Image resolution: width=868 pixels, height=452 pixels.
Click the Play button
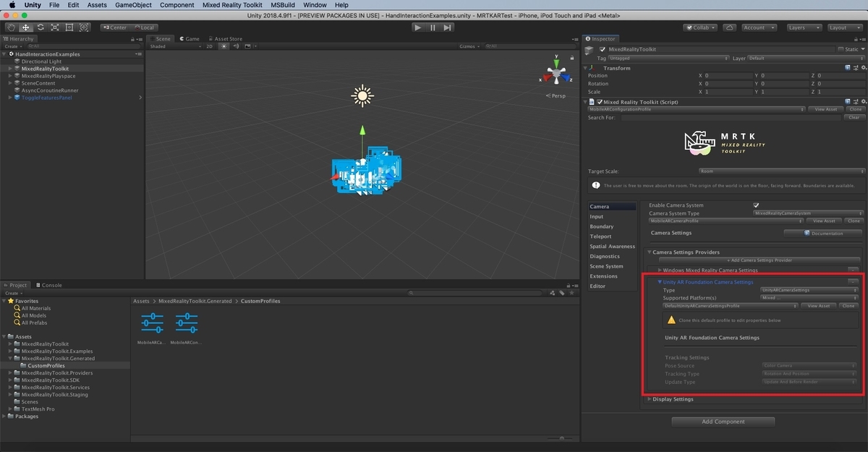coord(417,27)
